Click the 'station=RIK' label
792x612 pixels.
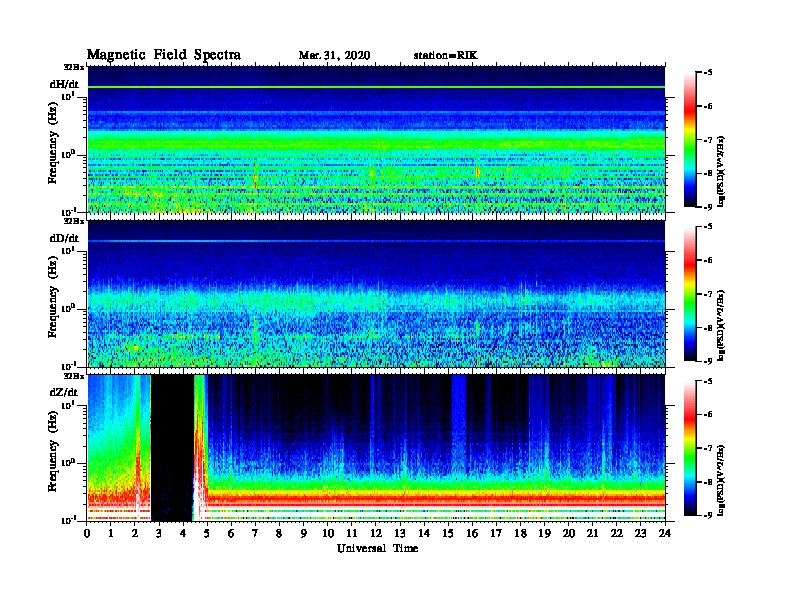pos(445,56)
